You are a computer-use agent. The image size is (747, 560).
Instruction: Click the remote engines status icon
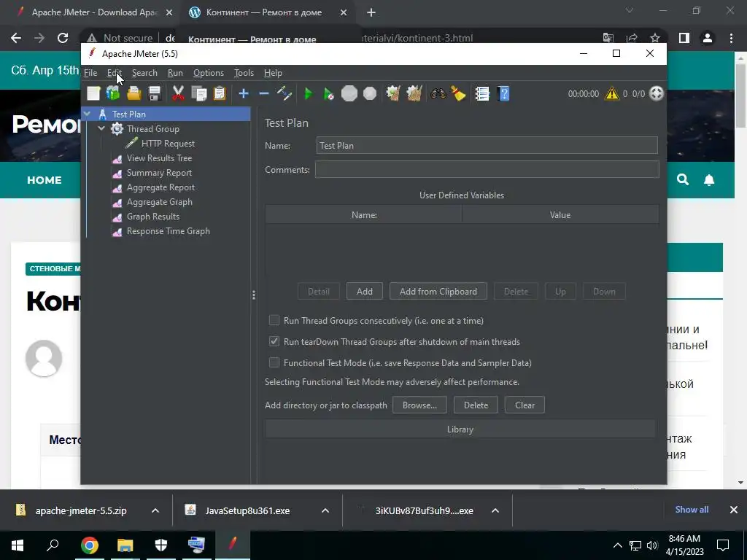tap(657, 93)
